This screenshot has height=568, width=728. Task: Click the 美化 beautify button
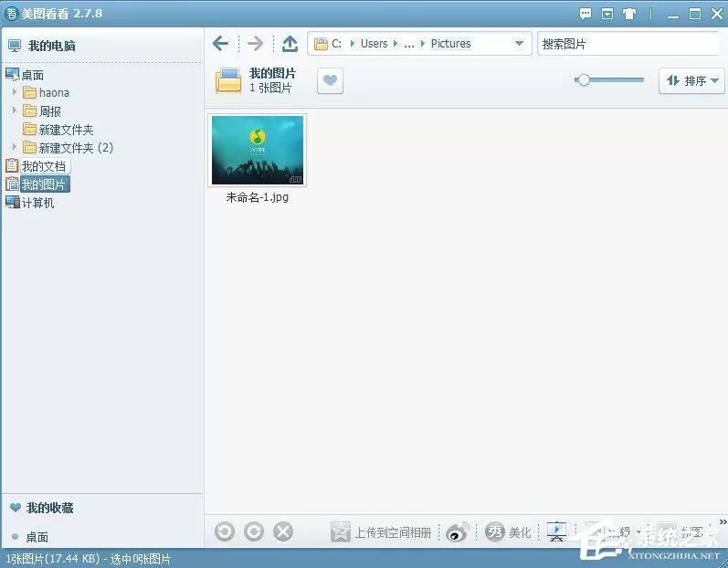click(x=508, y=531)
